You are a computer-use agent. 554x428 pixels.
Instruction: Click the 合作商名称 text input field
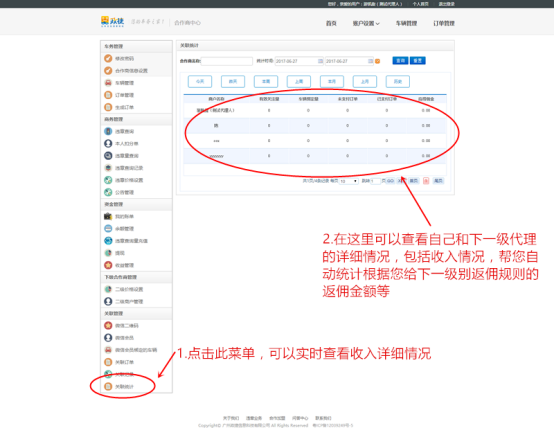coord(226,61)
